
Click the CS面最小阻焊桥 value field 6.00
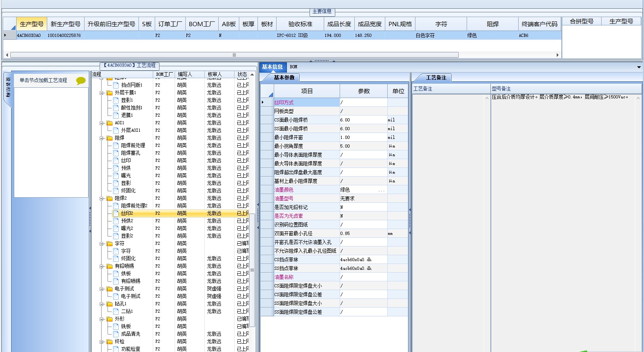click(363, 120)
